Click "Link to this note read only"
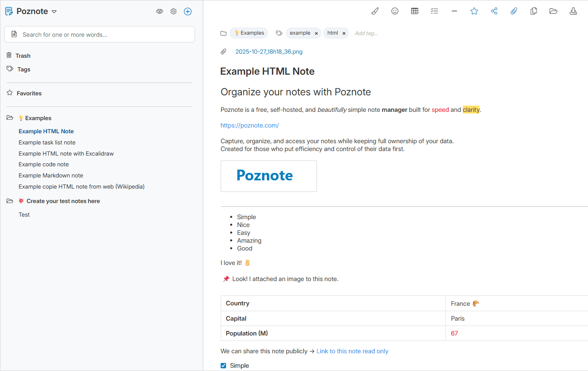The height and width of the screenshot is (371, 588). point(352,351)
